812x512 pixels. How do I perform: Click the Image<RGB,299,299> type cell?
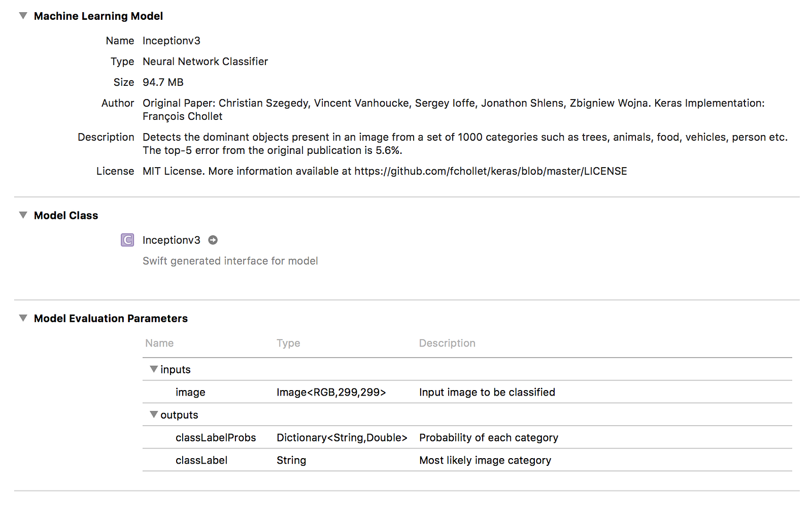tap(331, 392)
